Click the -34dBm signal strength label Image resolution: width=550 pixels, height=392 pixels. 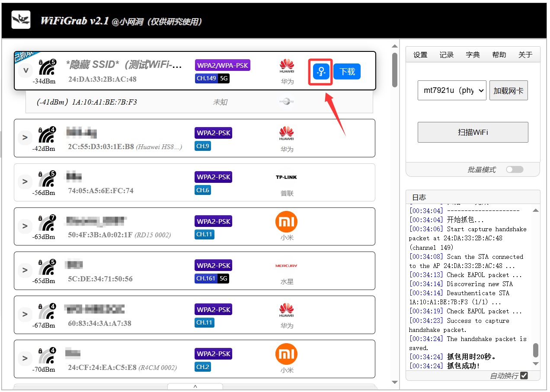point(44,81)
